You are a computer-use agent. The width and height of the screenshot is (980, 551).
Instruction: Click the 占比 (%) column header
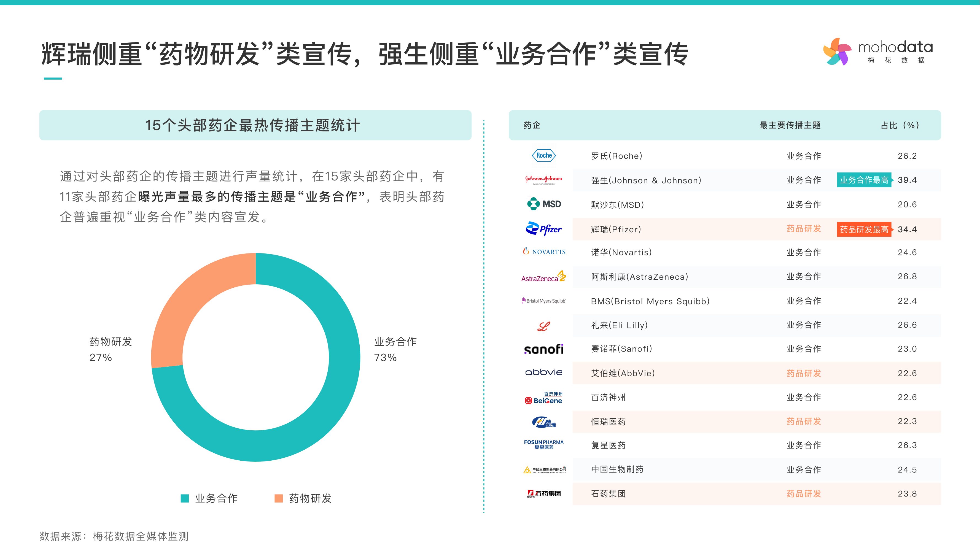[x=900, y=125]
